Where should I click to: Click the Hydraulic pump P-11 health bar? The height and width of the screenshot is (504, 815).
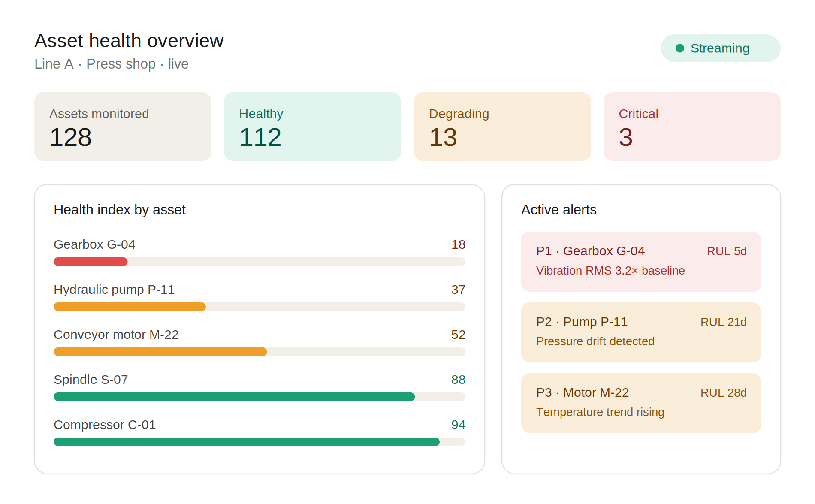pyautogui.click(x=130, y=307)
